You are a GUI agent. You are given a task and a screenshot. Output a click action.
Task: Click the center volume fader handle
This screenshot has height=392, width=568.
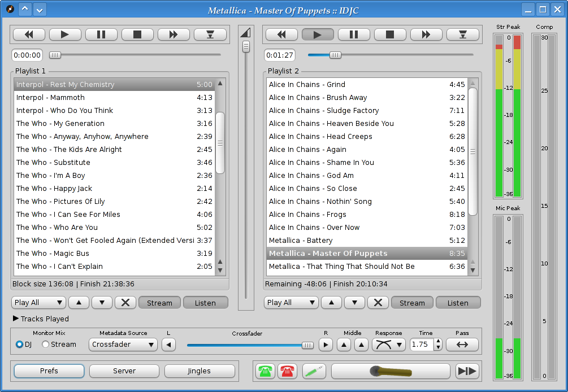coord(246,46)
